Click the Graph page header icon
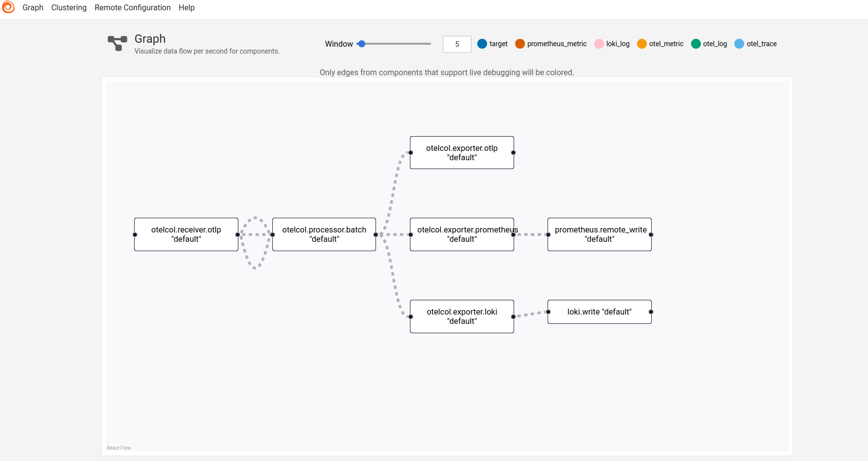868x461 pixels. pos(117,43)
